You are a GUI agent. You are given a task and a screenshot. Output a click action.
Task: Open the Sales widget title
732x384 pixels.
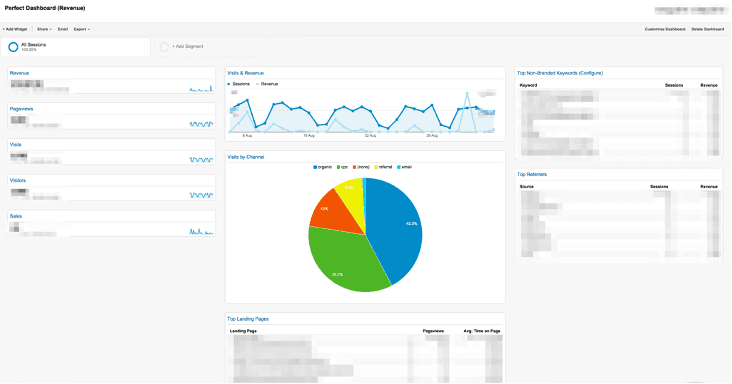(16, 216)
